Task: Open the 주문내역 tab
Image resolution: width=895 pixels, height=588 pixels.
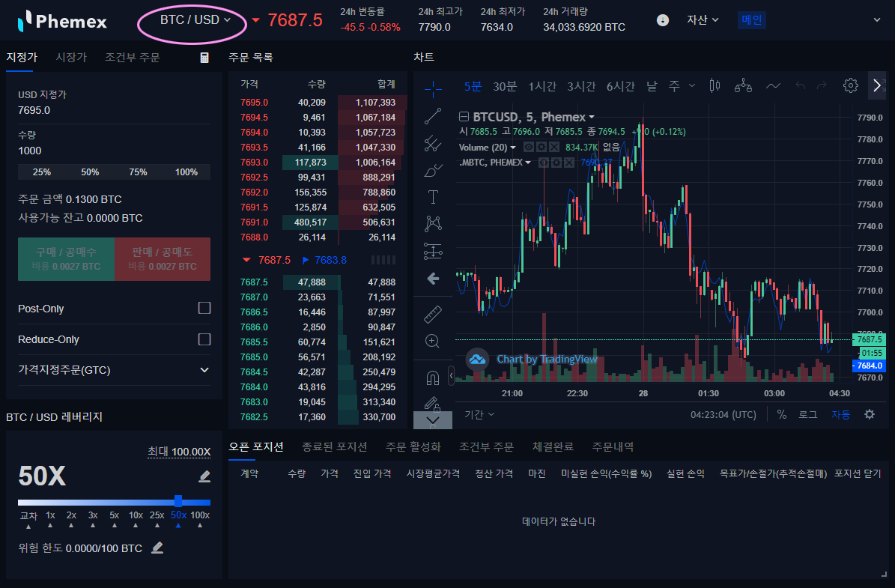Action: click(613, 446)
